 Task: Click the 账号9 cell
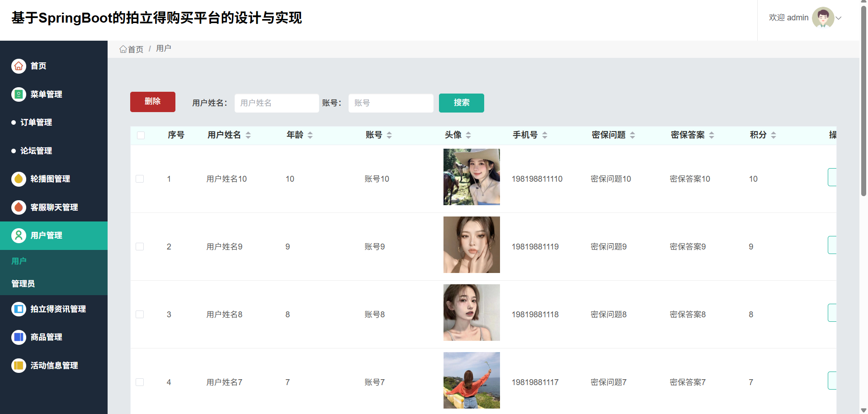[x=375, y=247]
